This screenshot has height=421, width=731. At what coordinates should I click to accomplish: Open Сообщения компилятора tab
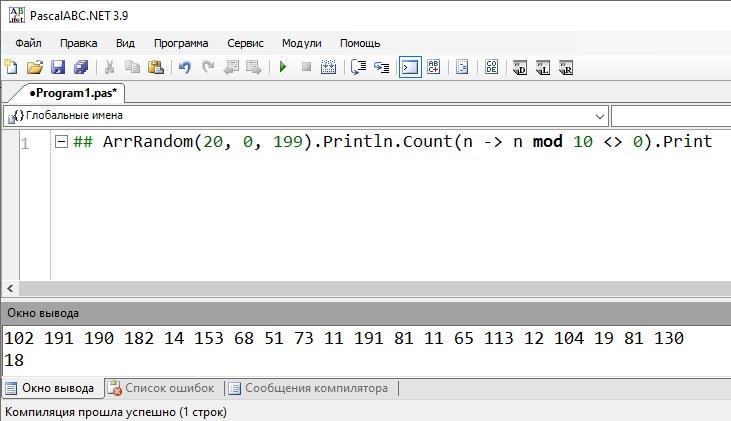(x=309, y=388)
